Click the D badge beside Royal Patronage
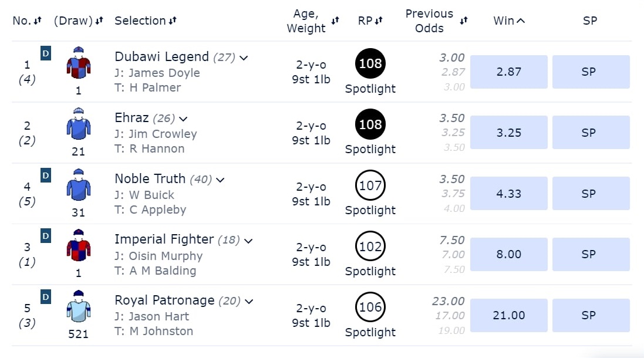The height and width of the screenshot is (358, 644). 45,298
